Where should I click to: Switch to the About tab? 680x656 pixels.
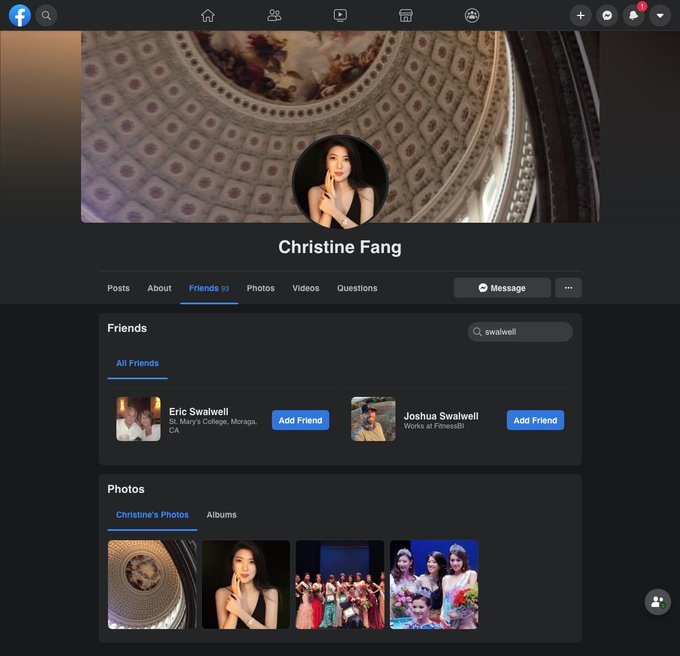[x=159, y=288]
